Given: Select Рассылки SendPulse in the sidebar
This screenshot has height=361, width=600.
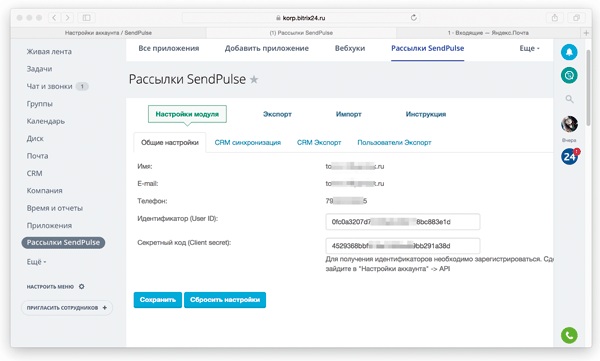Looking at the screenshot, I should [63, 243].
